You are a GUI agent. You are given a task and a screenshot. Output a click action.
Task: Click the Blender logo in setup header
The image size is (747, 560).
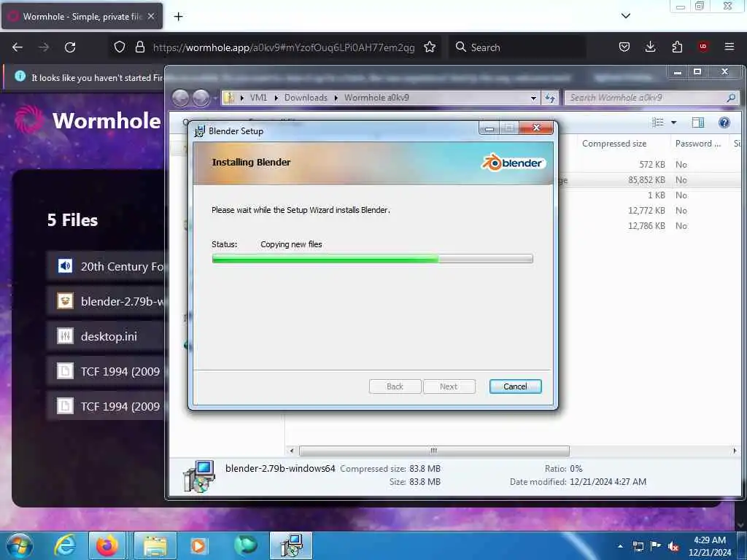[513, 163]
